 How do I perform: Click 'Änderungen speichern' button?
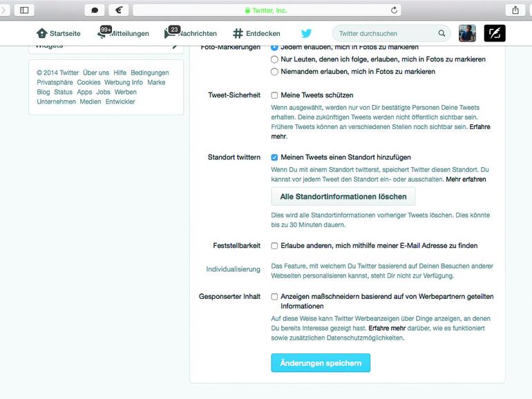coord(321,362)
